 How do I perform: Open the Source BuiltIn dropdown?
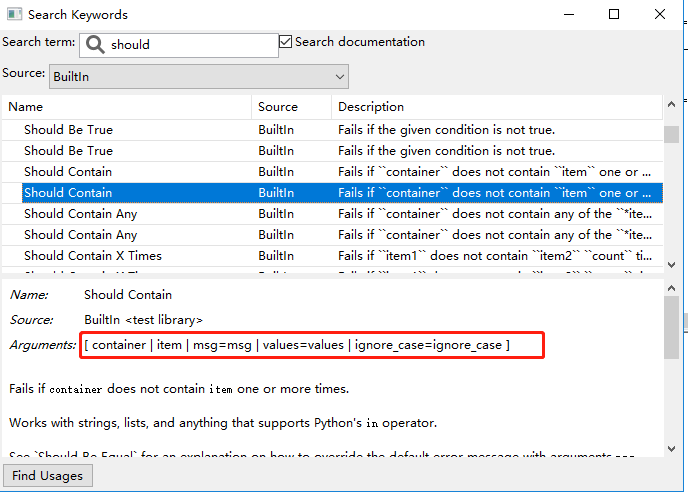pyautogui.click(x=199, y=76)
